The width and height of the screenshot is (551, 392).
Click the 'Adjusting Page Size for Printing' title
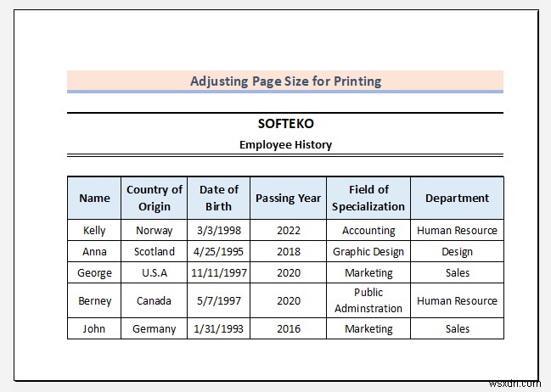pyautogui.click(x=285, y=81)
